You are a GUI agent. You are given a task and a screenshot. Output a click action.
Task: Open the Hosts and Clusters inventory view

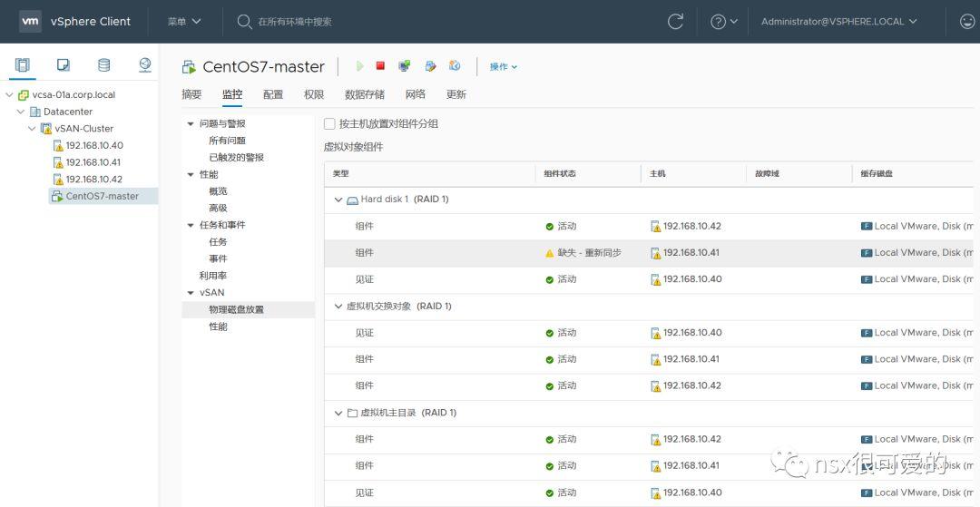pyautogui.click(x=23, y=65)
